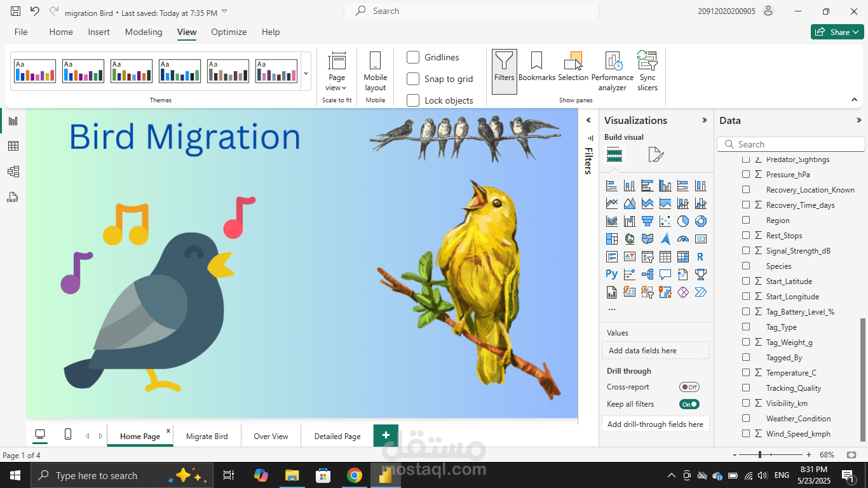Screen dimensions: 868x488
Task: Collapse the Visualizations pane
Action: click(704, 120)
